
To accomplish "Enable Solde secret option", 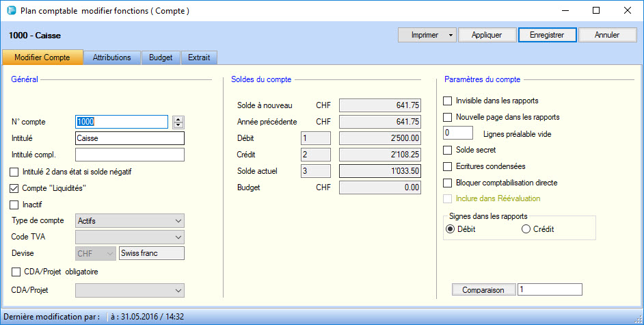I will click(448, 150).
